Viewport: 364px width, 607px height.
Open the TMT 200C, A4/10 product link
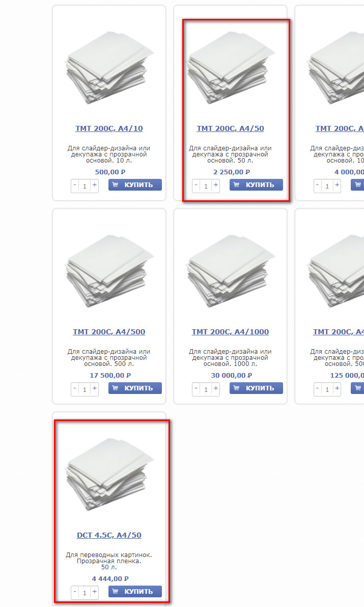pyautogui.click(x=109, y=128)
